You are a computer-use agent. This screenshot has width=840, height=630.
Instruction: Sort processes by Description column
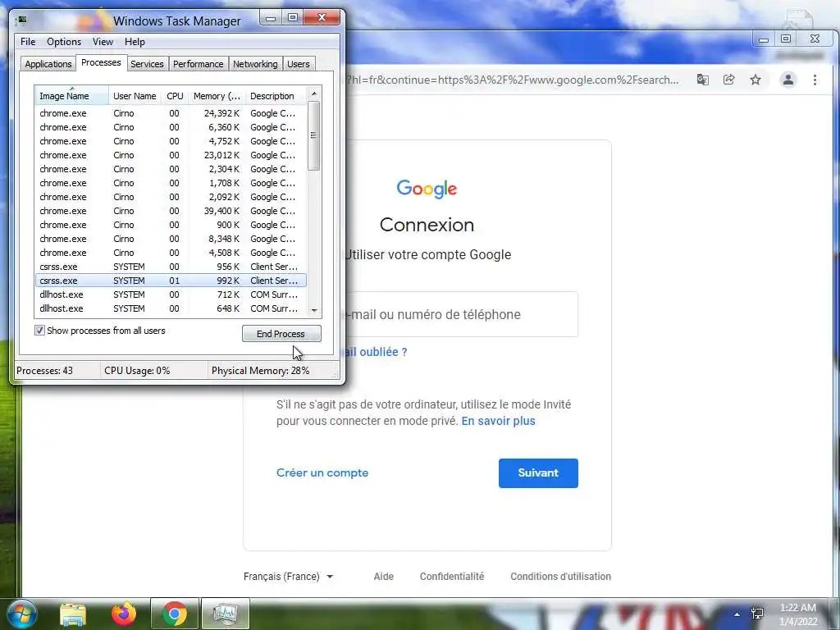pyautogui.click(x=276, y=96)
